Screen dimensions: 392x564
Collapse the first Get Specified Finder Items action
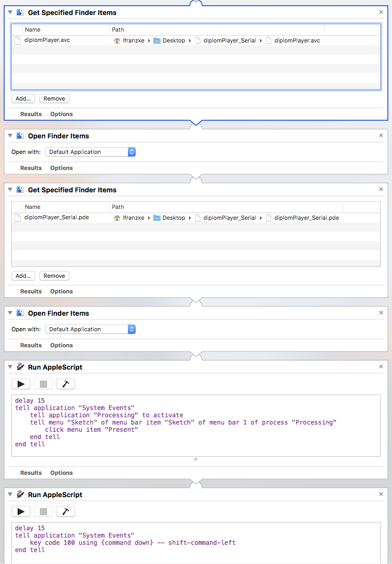click(x=10, y=12)
